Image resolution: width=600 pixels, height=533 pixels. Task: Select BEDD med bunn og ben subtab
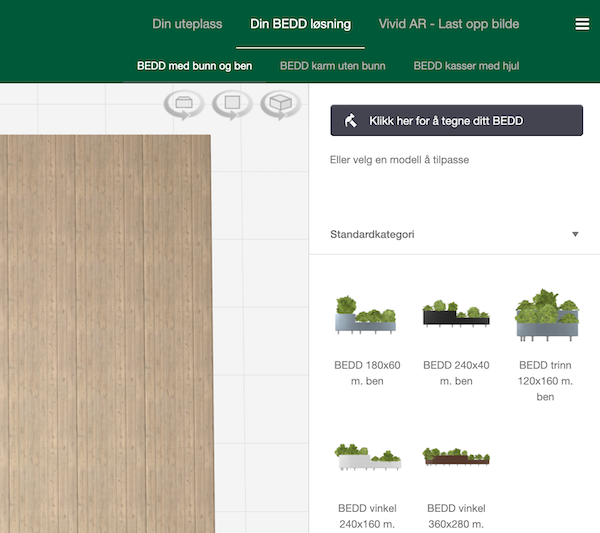point(194,67)
